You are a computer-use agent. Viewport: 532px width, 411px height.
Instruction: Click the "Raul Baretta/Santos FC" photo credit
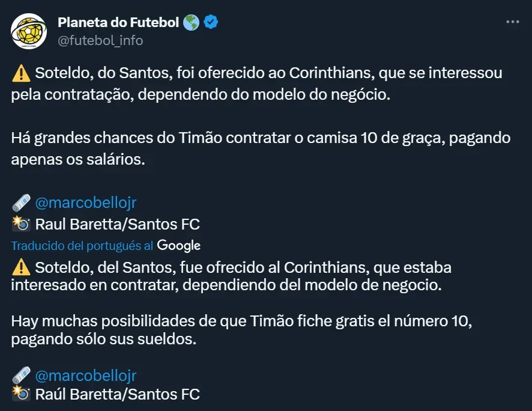pos(118,224)
